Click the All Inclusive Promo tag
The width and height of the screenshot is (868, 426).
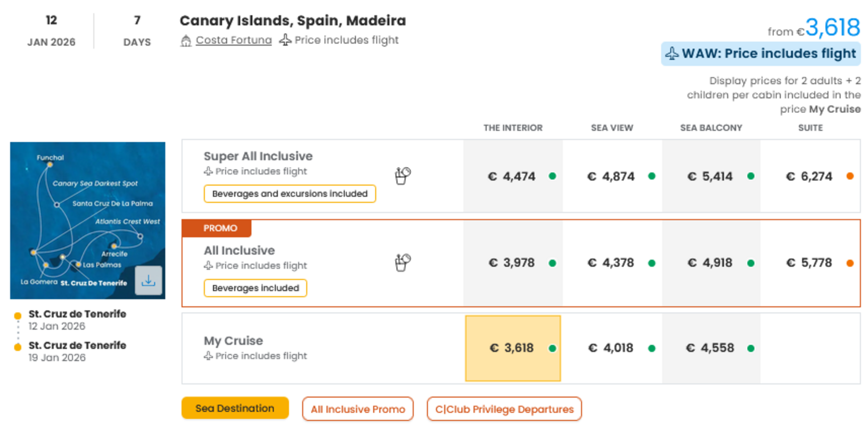tap(358, 409)
